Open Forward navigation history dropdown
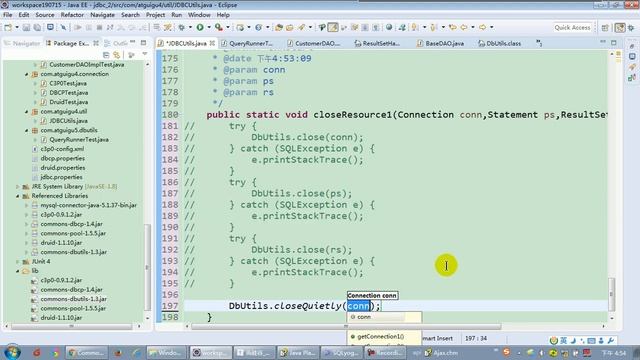 pyautogui.click(x=491, y=27)
